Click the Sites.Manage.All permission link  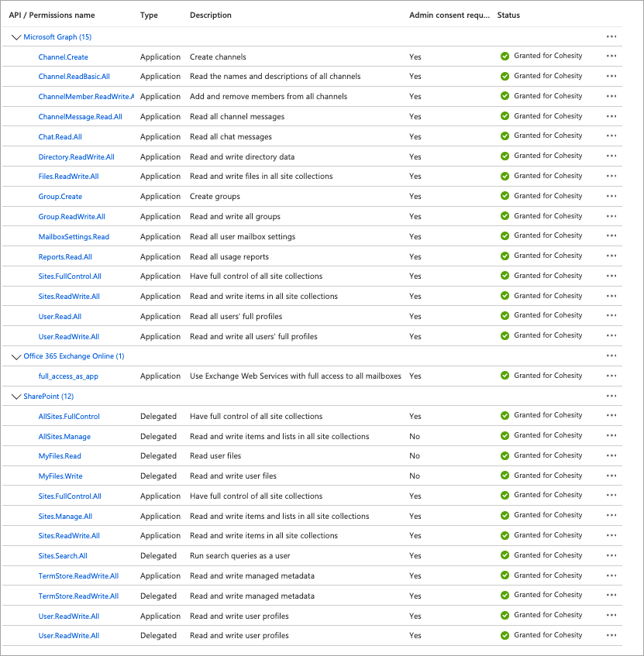(x=65, y=517)
